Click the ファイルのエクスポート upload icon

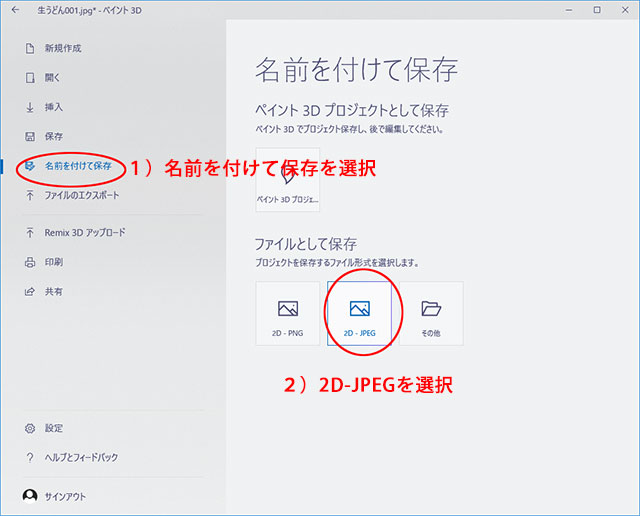tap(30, 195)
